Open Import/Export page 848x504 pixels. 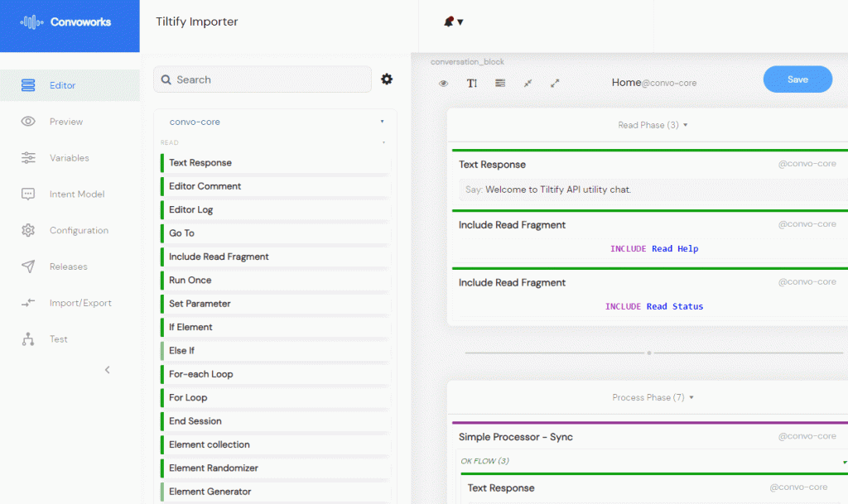(80, 303)
